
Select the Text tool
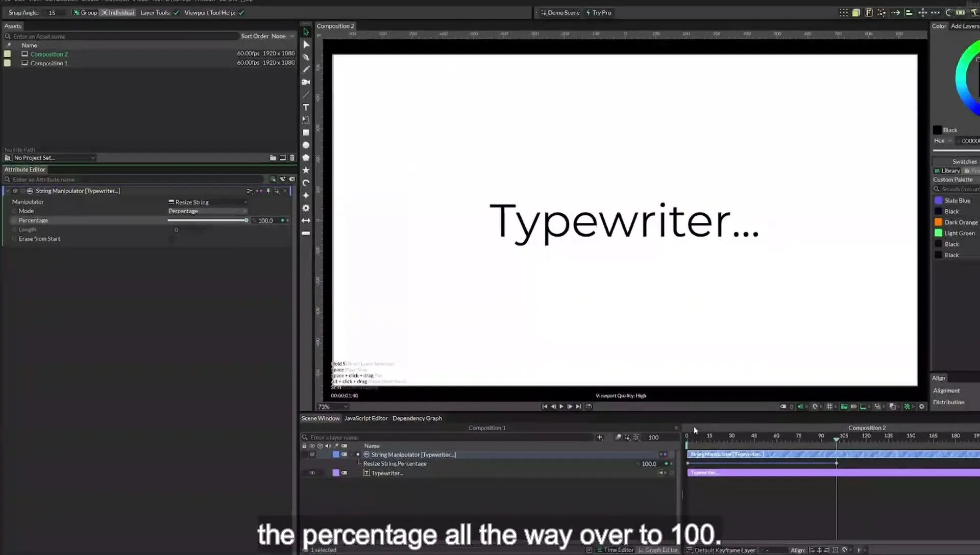click(306, 107)
